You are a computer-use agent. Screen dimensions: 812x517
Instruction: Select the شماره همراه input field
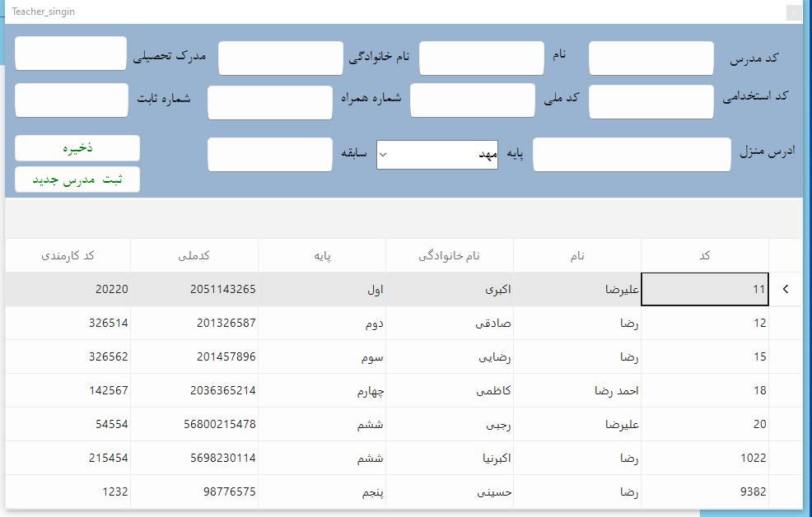point(269,103)
